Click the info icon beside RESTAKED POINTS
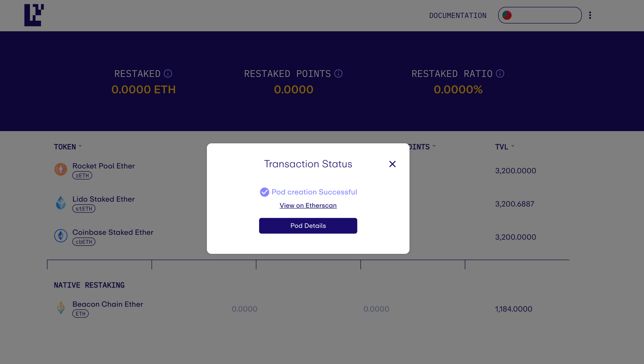The image size is (644, 364). click(338, 73)
